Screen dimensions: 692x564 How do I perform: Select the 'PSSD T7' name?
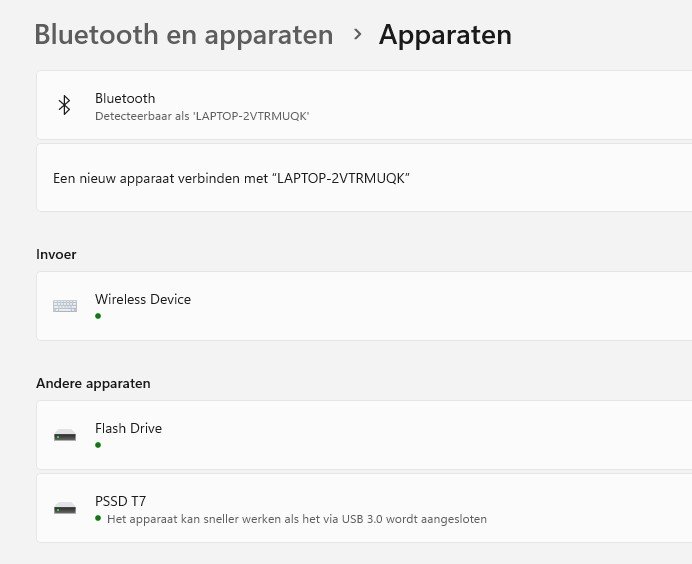pos(120,501)
